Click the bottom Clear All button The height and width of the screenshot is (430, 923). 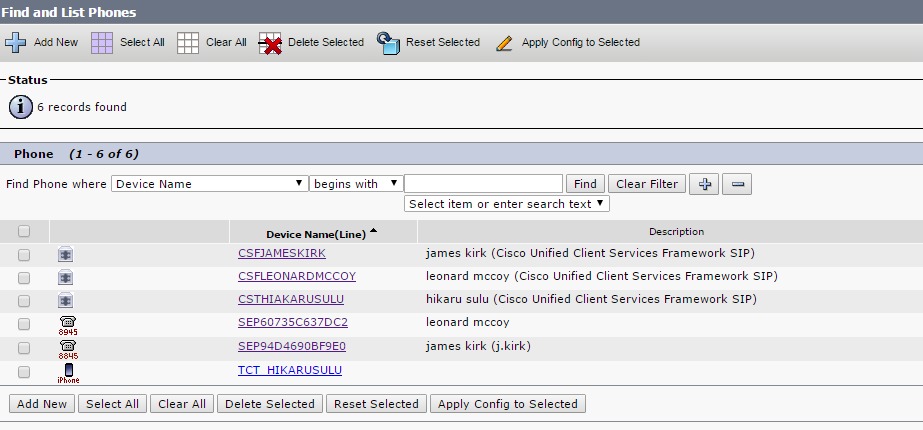182,404
